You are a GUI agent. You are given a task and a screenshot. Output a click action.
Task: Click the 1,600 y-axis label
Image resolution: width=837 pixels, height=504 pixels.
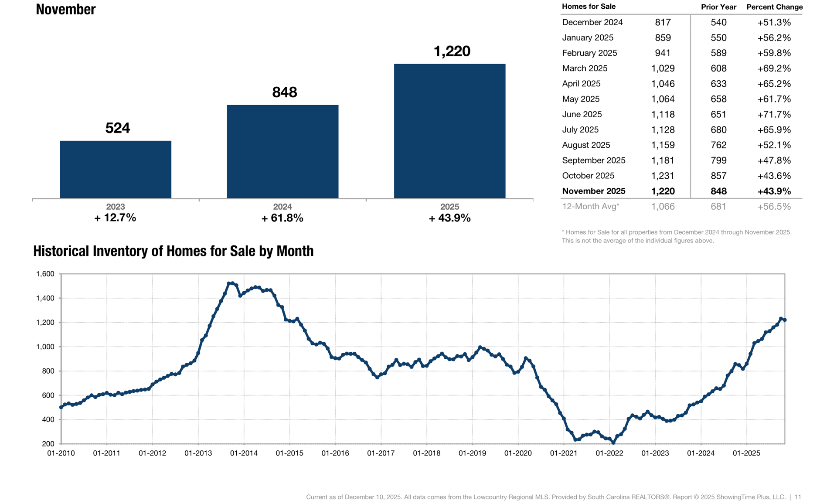pos(45,274)
